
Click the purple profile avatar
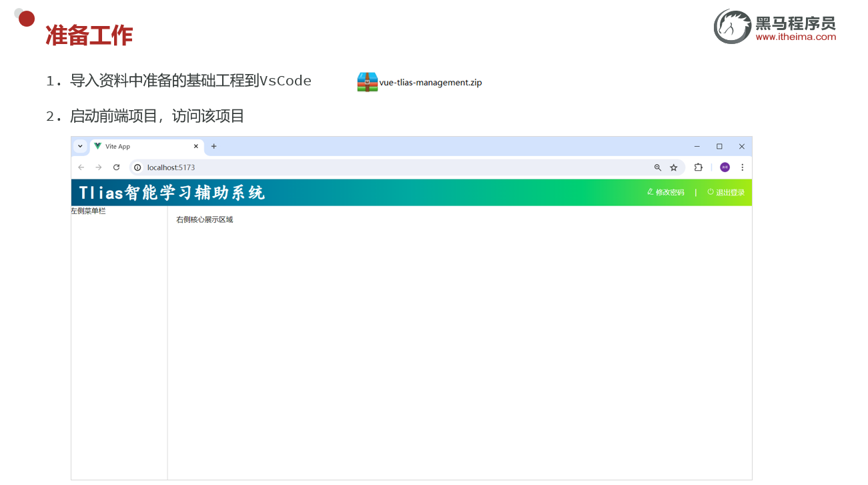pyautogui.click(x=725, y=167)
